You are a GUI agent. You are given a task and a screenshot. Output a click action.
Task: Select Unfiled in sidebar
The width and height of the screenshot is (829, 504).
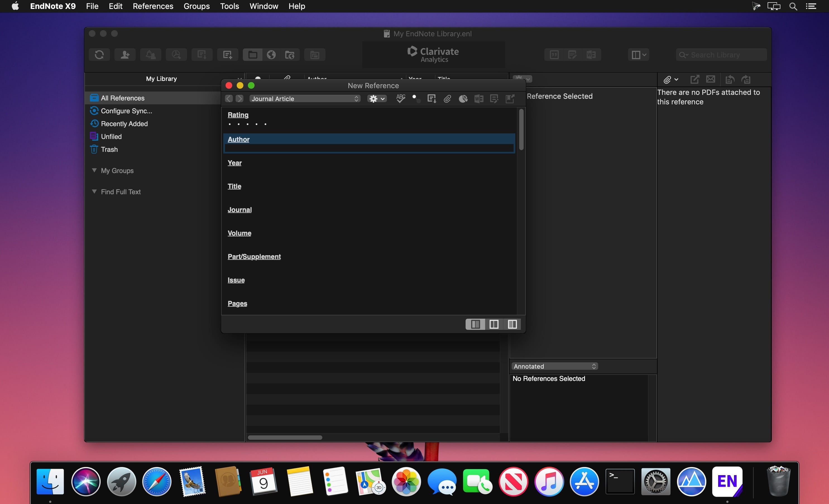coord(111,136)
